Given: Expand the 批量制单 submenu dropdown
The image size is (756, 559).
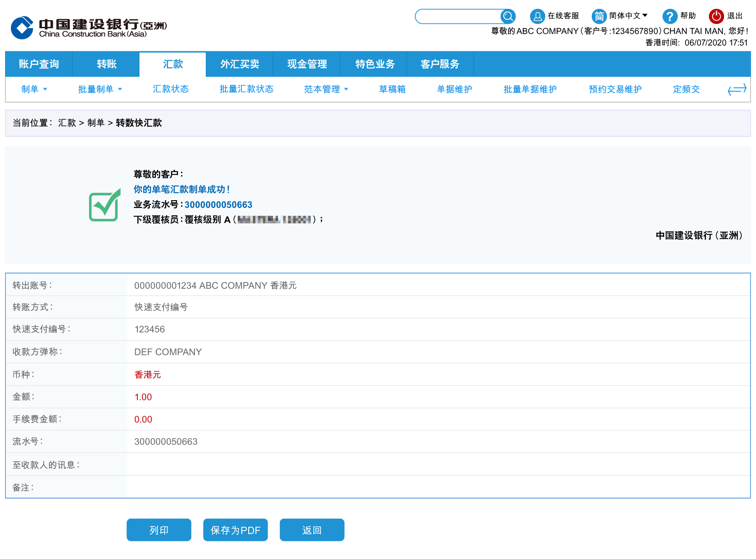Looking at the screenshot, I should (x=100, y=89).
